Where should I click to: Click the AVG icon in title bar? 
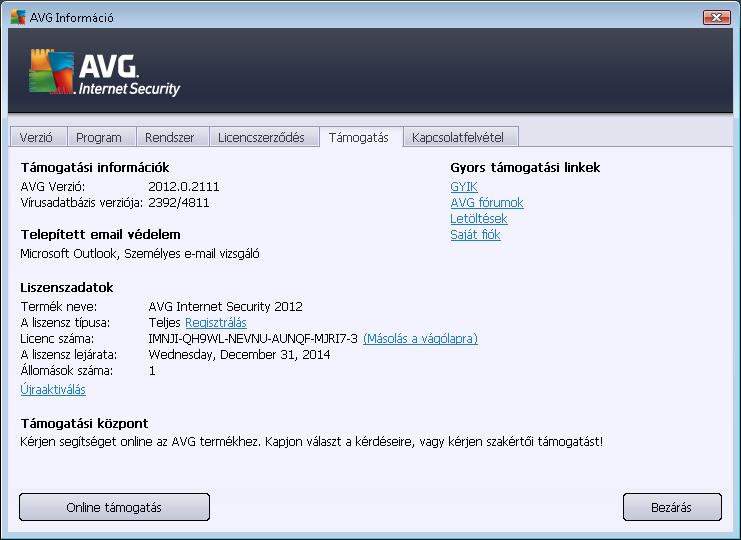18,17
